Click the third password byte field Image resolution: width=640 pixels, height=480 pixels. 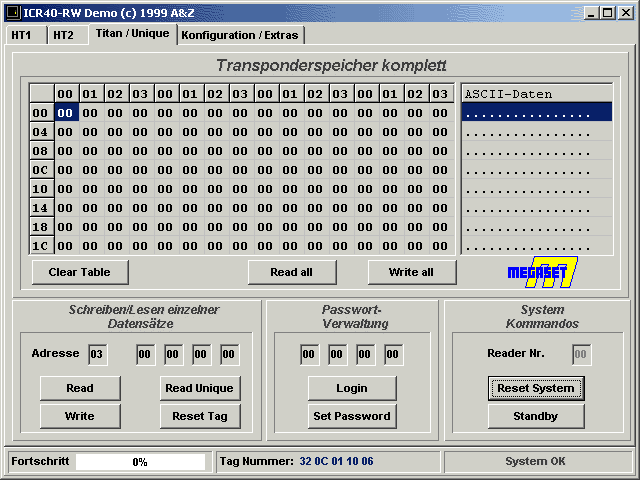[x=366, y=354]
